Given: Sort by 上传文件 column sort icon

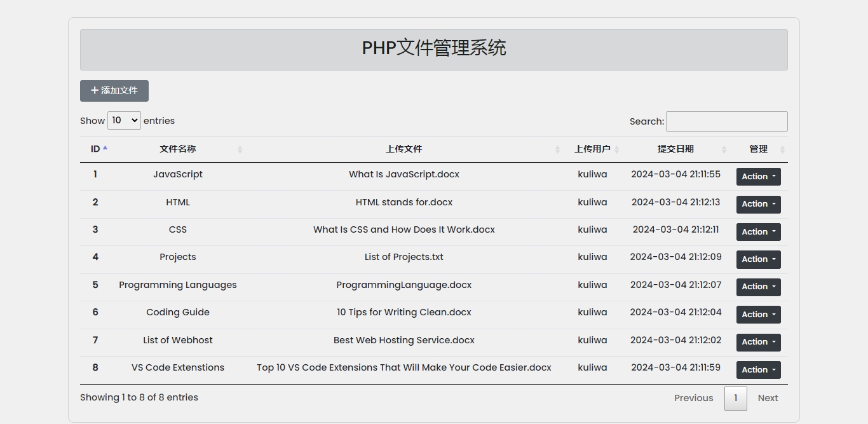Looking at the screenshot, I should pos(557,149).
